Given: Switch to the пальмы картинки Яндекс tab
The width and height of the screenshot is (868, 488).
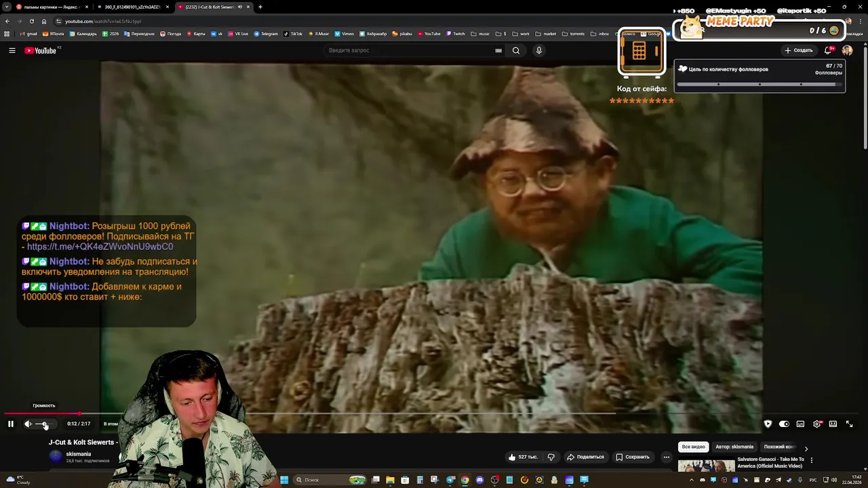Looking at the screenshot, I should pos(47,7).
